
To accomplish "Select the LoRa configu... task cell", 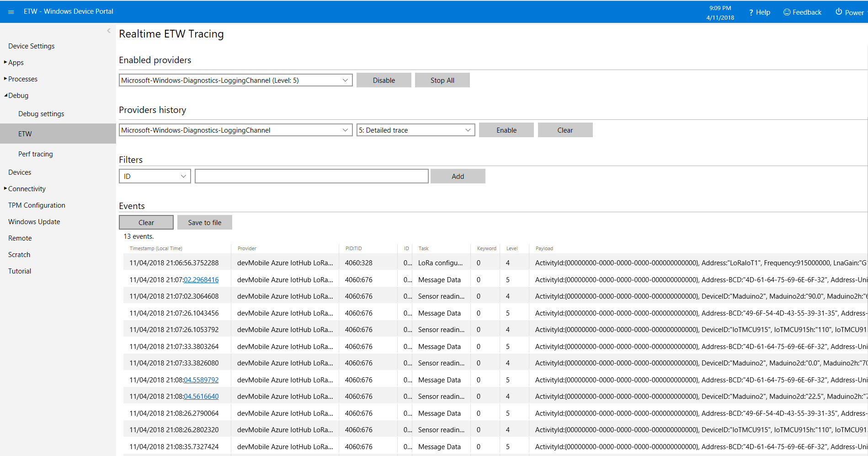I will [x=440, y=263].
